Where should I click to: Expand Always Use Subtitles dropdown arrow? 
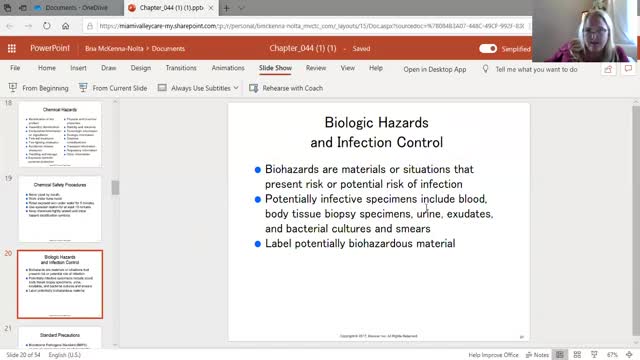(236, 88)
